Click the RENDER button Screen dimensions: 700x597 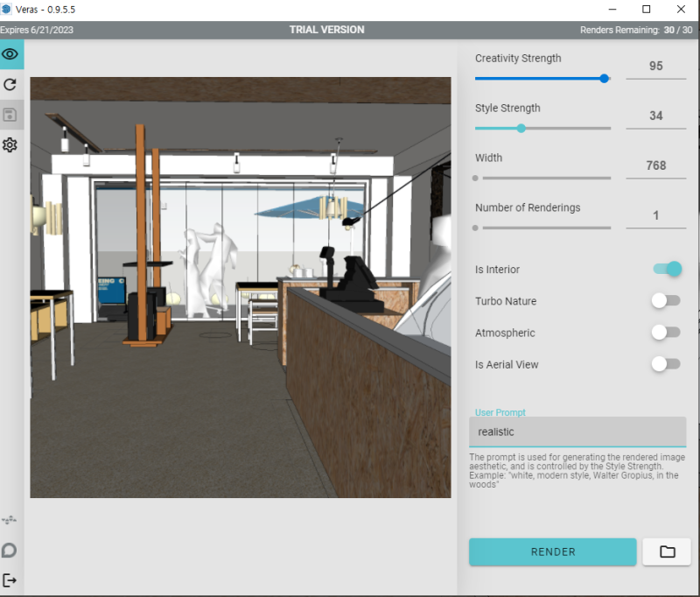pyautogui.click(x=553, y=551)
